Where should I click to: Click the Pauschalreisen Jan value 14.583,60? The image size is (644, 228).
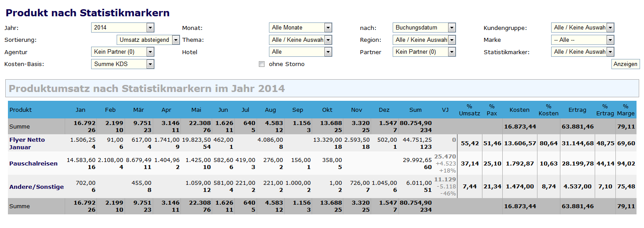(x=81, y=160)
